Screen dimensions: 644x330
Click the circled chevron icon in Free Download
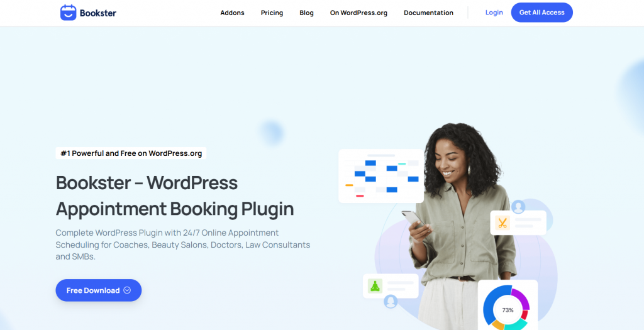[x=127, y=290]
